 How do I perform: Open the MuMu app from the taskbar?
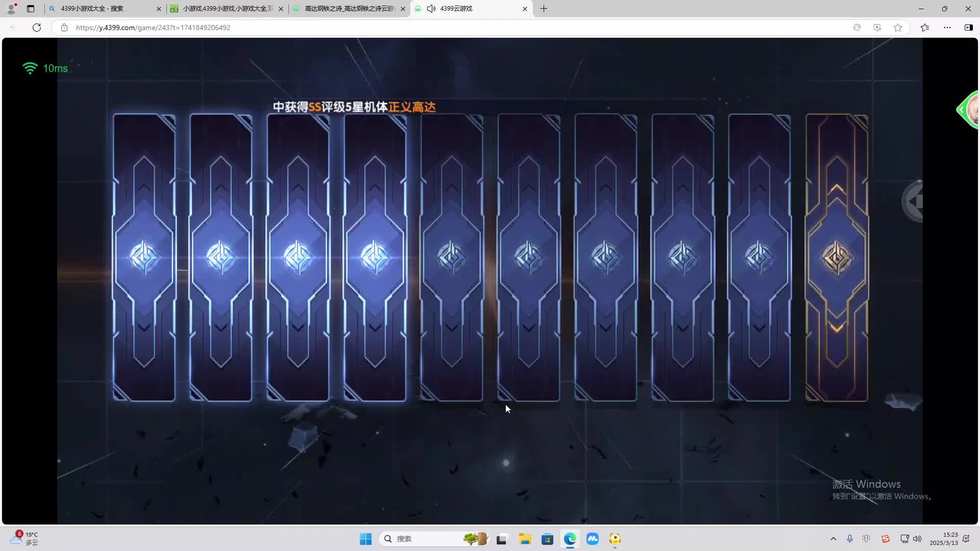(x=593, y=539)
